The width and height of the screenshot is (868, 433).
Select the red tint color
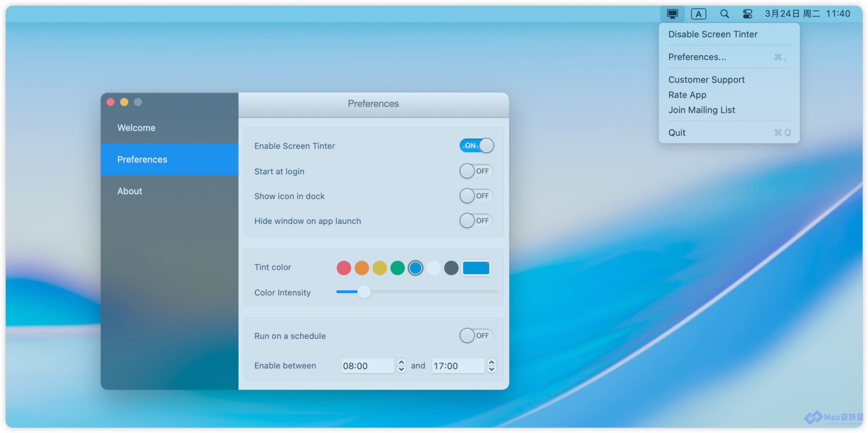(343, 268)
